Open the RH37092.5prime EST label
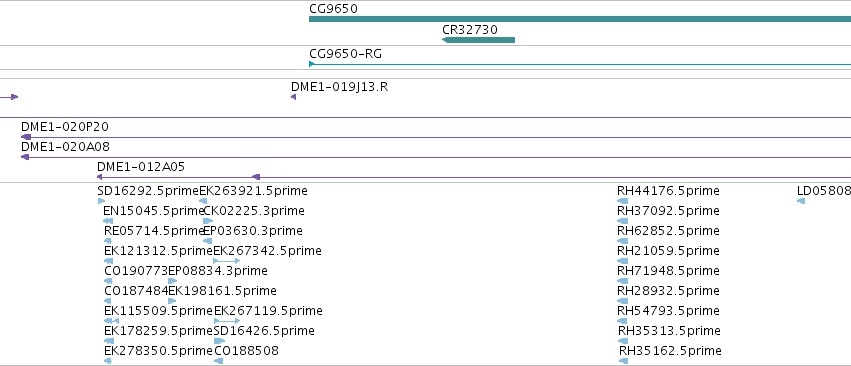The width and height of the screenshot is (851, 366). tap(668, 211)
